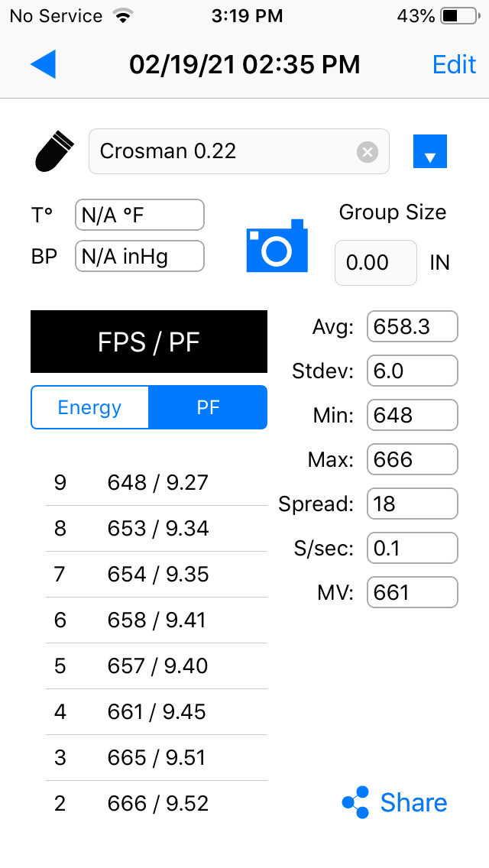Switch to the Energy segment
This screenshot has height=868, width=489.
89,407
